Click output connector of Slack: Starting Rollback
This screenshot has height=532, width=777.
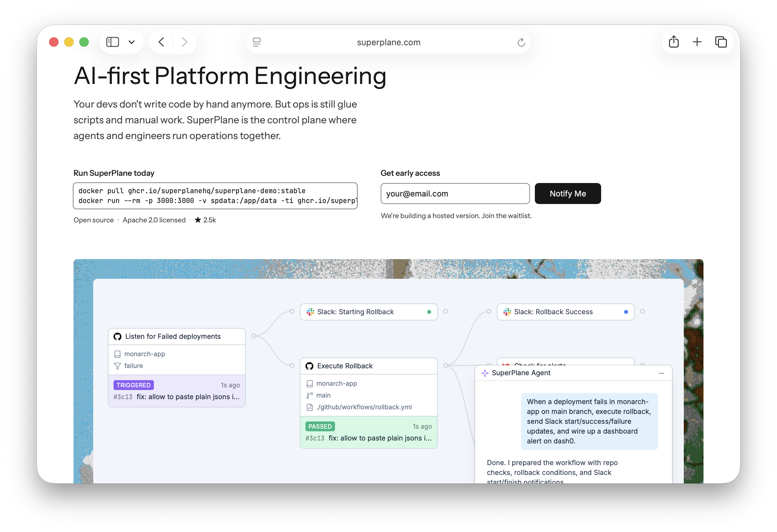tap(445, 312)
